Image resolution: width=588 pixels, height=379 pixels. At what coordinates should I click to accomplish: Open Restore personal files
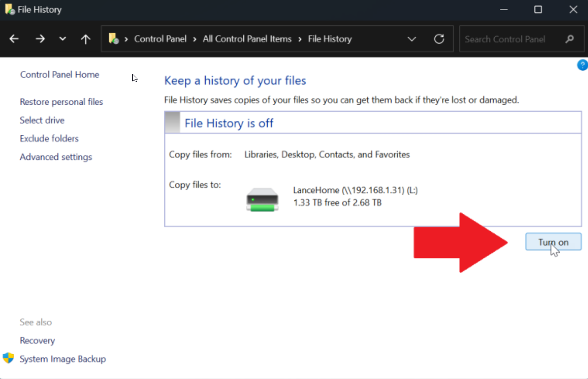(61, 102)
